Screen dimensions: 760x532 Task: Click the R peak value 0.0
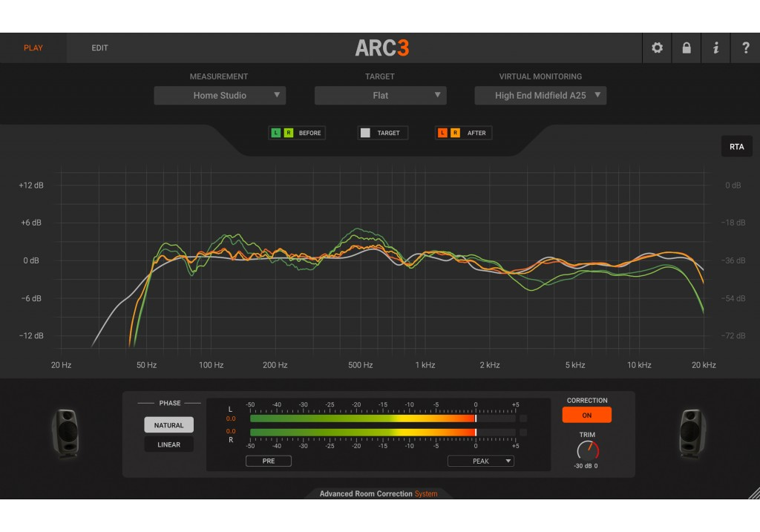tap(231, 431)
